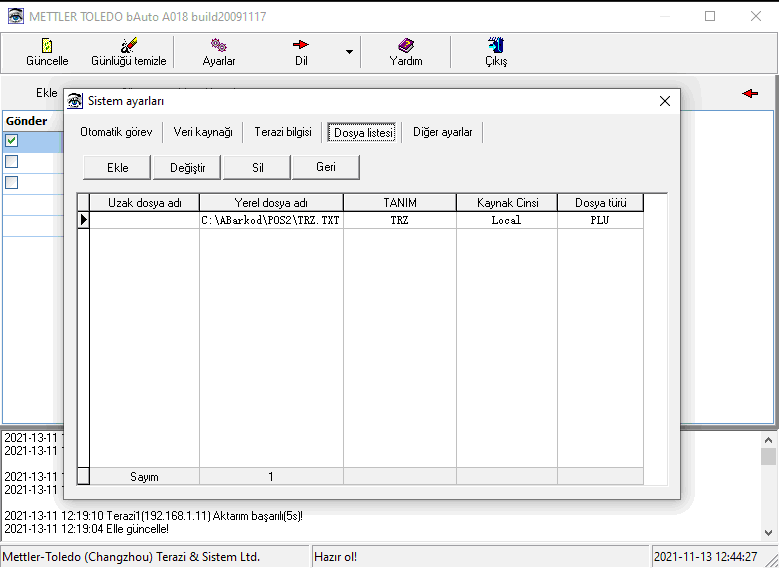Click the Uzak dosya adı column header
The height and width of the screenshot is (568, 779).
[145, 203]
